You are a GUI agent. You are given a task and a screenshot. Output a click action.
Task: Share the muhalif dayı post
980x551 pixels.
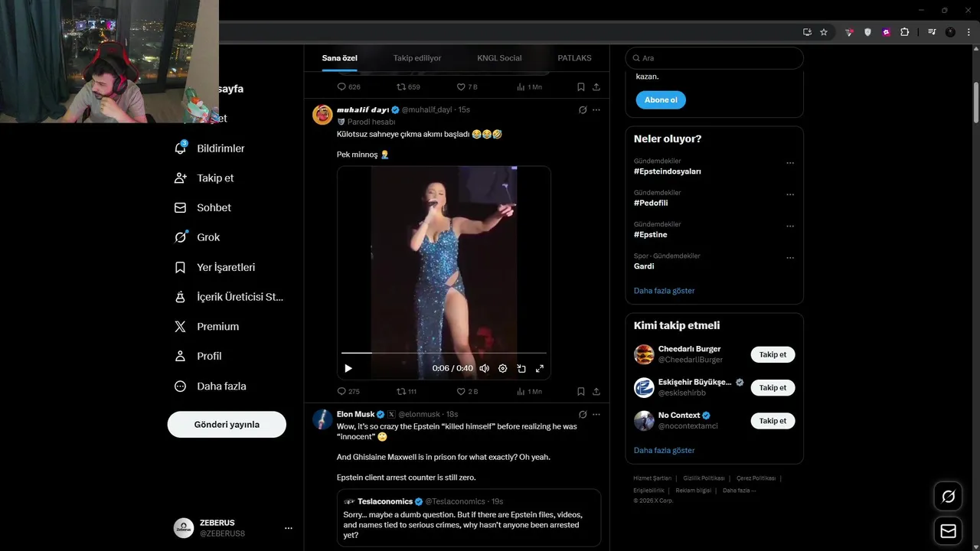point(596,391)
